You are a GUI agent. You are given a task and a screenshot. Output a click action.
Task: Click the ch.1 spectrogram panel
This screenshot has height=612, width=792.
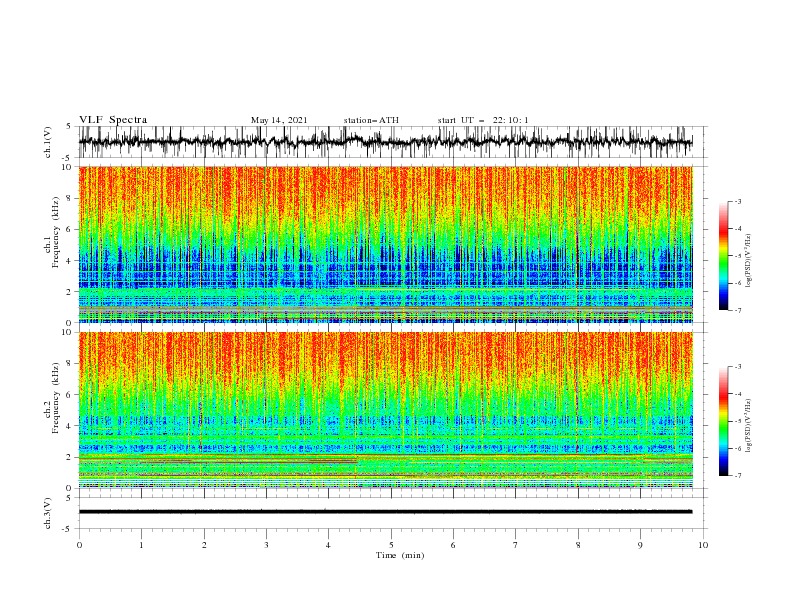click(x=385, y=244)
